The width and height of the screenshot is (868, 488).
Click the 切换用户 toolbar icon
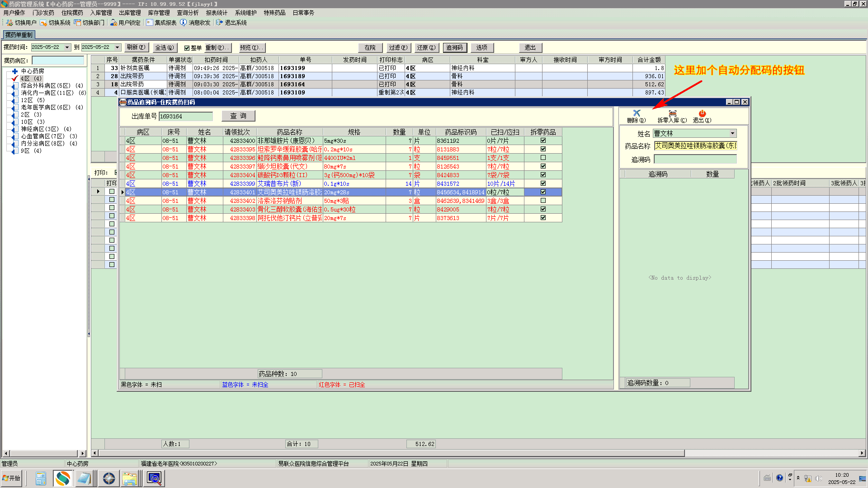pos(9,23)
